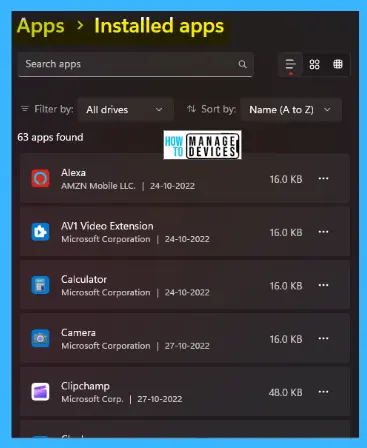The image size is (367, 448).
Task: Select the Calculator list entry name
Action: [x=84, y=279]
